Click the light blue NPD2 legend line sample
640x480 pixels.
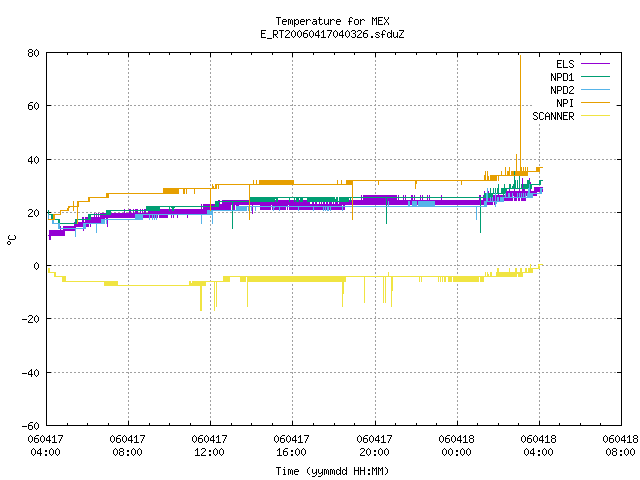coord(595,90)
